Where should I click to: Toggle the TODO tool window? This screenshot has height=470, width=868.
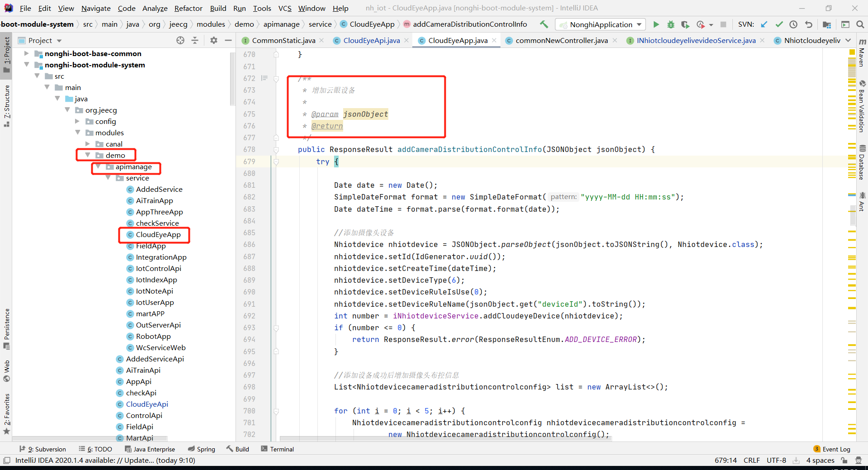pos(95,449)
